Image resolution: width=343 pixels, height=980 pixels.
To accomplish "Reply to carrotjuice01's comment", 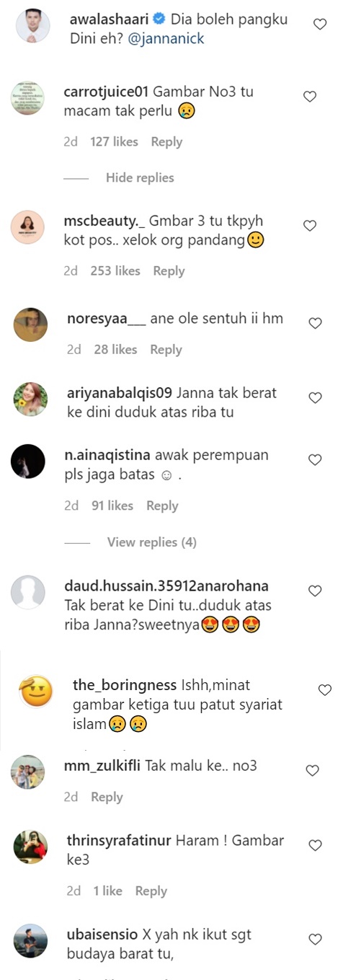I will coord(166,142).
